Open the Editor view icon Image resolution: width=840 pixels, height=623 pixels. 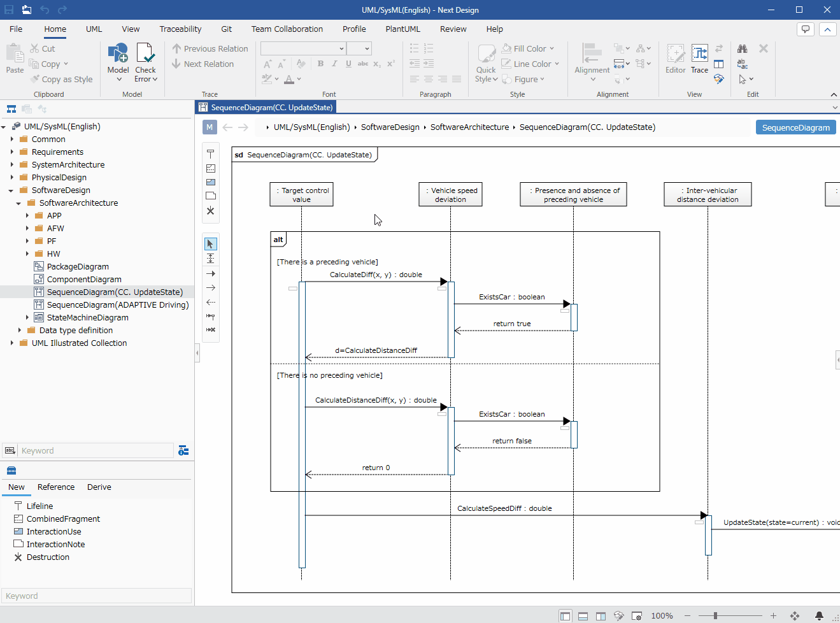[676, 59]
